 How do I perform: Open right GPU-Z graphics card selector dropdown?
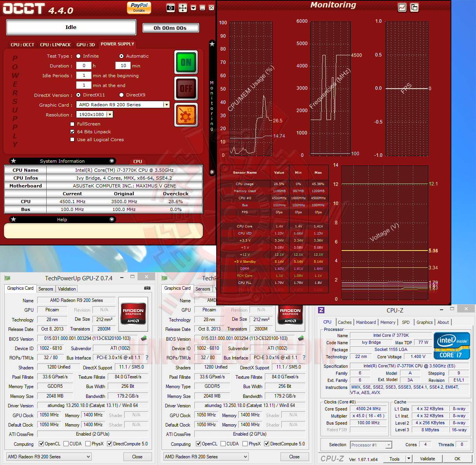click(206, 457)
